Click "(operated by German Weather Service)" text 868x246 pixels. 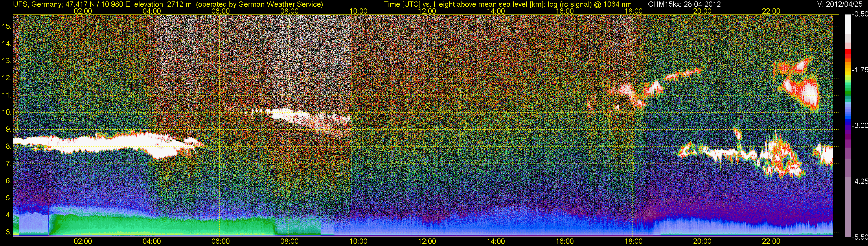[x=259, y=4]
